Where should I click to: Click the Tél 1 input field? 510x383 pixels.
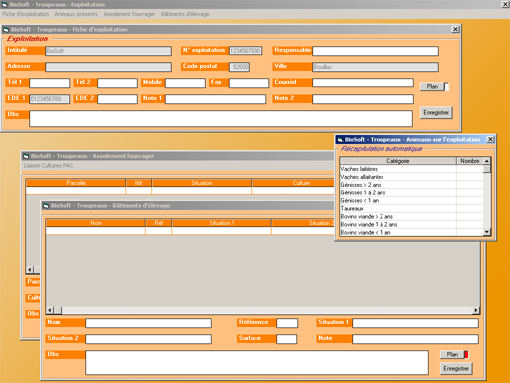click(50, 83)
